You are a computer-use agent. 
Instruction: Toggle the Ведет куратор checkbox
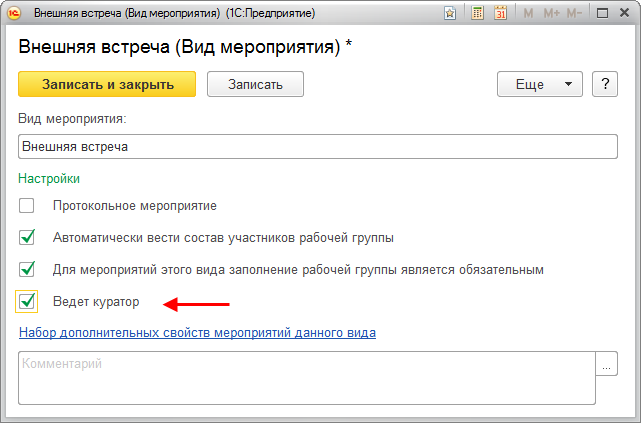click(x=27, y=301)
